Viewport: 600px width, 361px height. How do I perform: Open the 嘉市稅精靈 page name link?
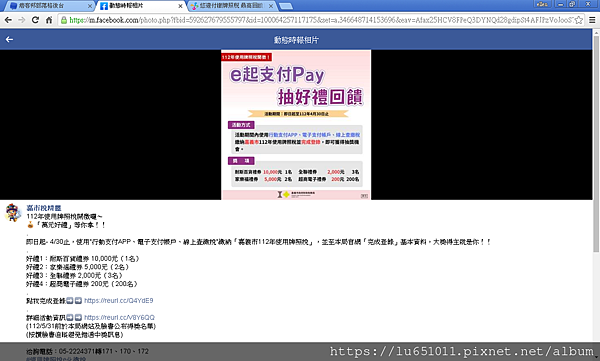[44, 208]
